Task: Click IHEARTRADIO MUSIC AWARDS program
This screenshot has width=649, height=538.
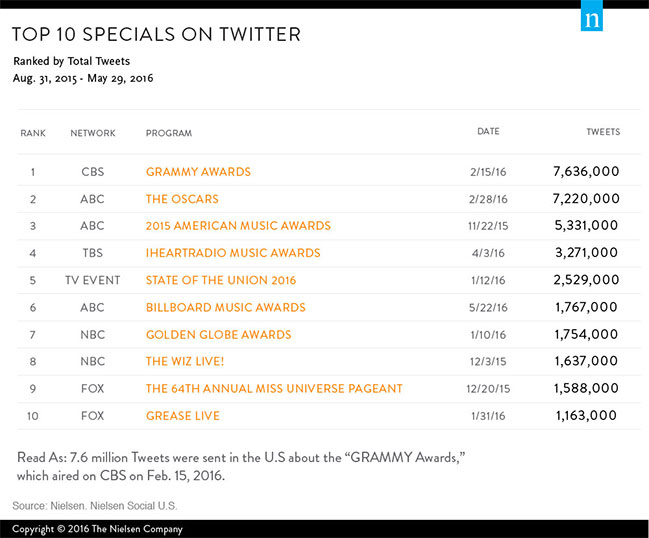Action: tap(233, 253)
